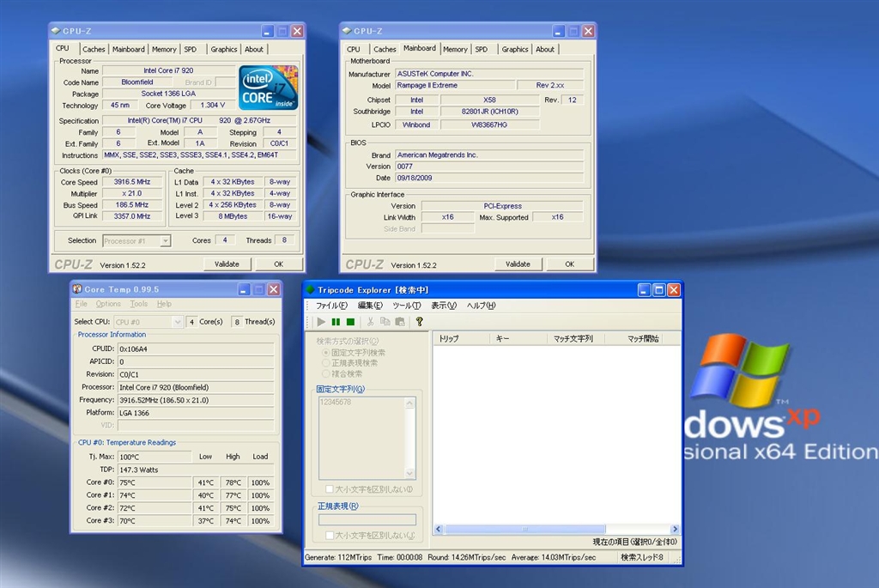The height and width of the screenshot is (588, 879).
Task: Click the Intel Core i7 logo
Action: [x=268, y=88]
